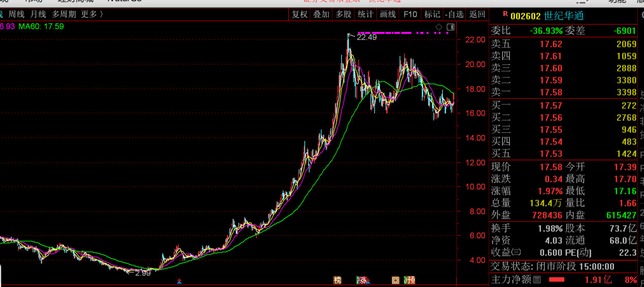Image resolution: width=644 pixels, height=287 pixels.
Task: Toggle 自选 watchlist for this stock
Action: pos(454,14)
